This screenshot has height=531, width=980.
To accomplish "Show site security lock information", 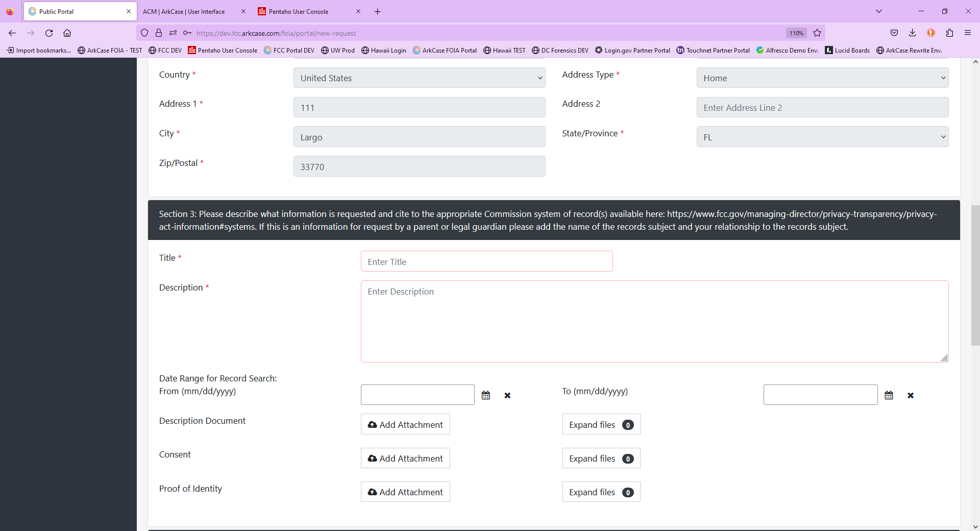I will (159, 33).
